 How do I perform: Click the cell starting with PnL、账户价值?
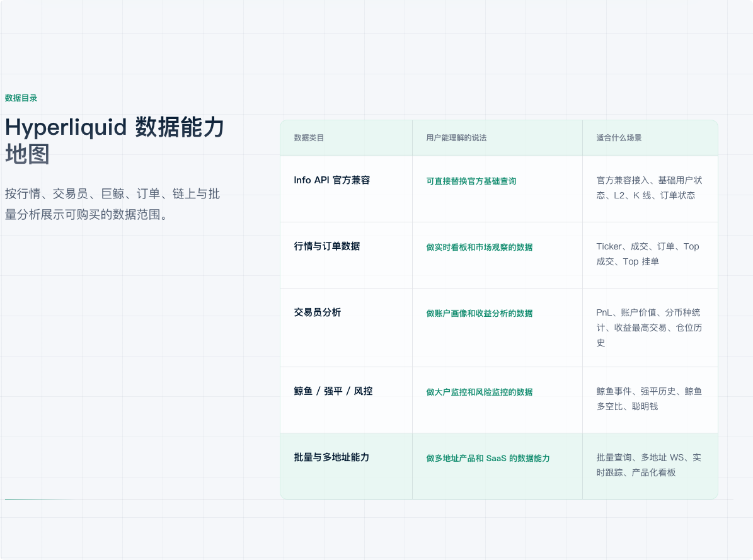[x=649, y=328]
